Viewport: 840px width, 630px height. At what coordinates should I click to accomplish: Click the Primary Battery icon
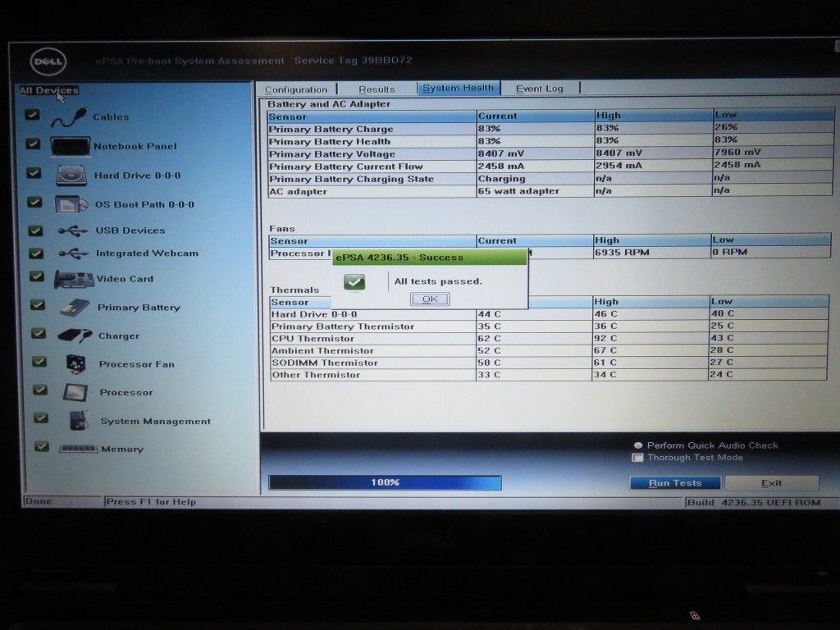click(x=75, y=308)
